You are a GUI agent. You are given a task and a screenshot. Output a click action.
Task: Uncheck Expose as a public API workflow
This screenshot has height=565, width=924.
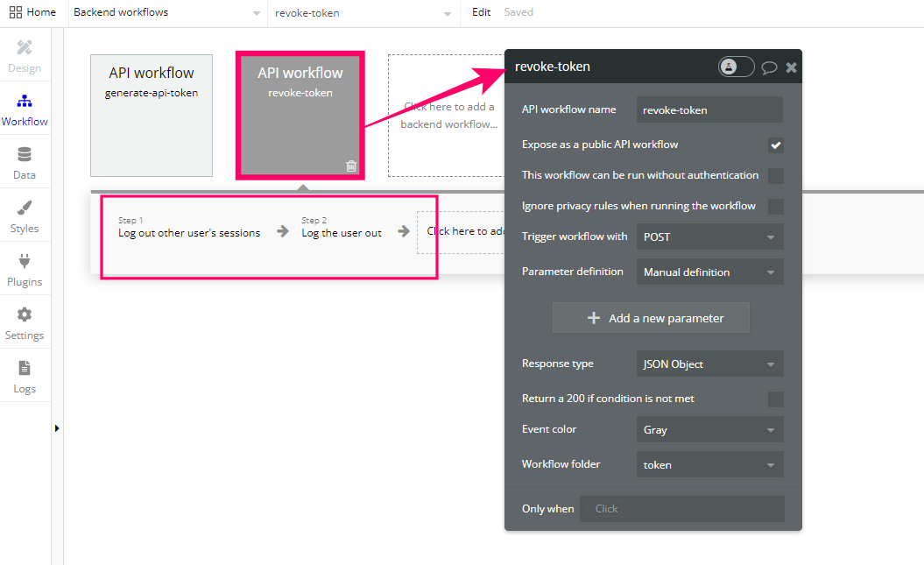point(775,145)
